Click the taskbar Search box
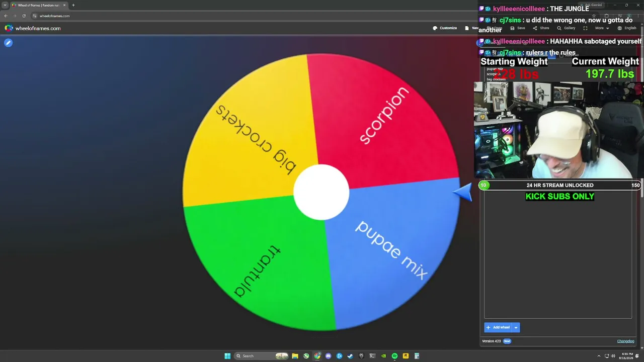The width and height of the screenshot is (644, 362). pyautogui.click(x=262, y=356)
